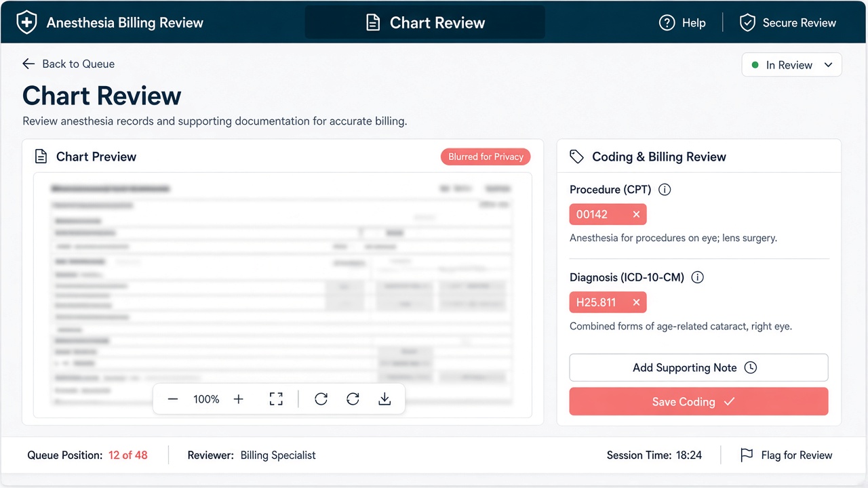Click the shield logo icon in header
This screenshot has width=868, height=488.
[26, 22]
